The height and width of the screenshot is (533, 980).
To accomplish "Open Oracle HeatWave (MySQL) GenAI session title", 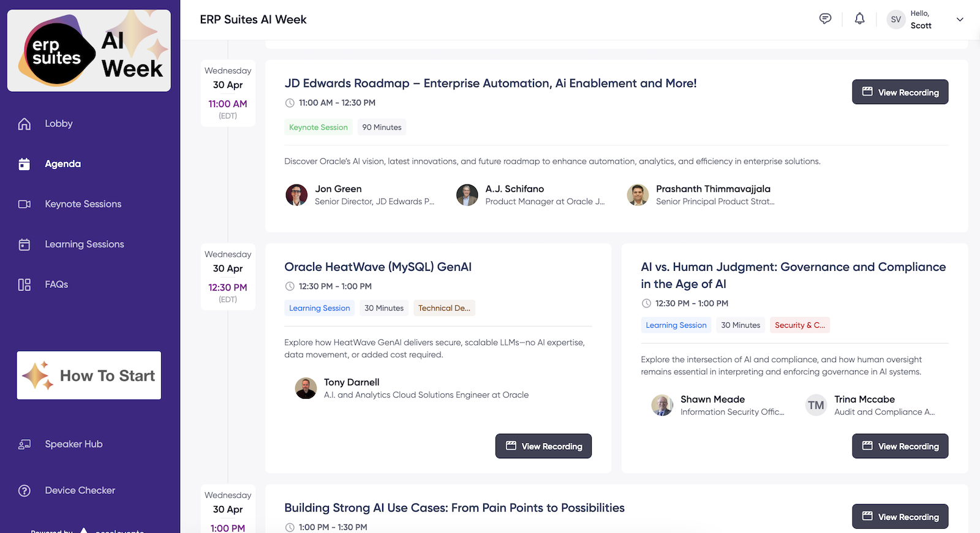I will pos(378,267).
